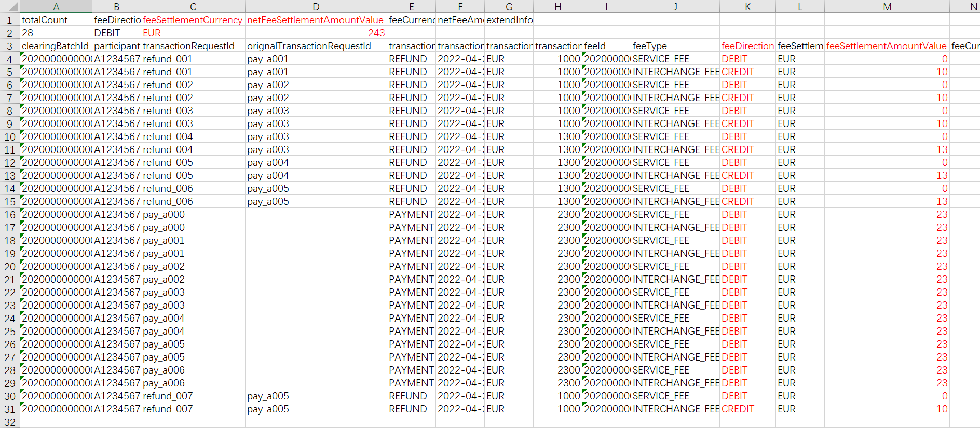Select the column D header
This screenshot has height=428, width=980.
point(316,6)
